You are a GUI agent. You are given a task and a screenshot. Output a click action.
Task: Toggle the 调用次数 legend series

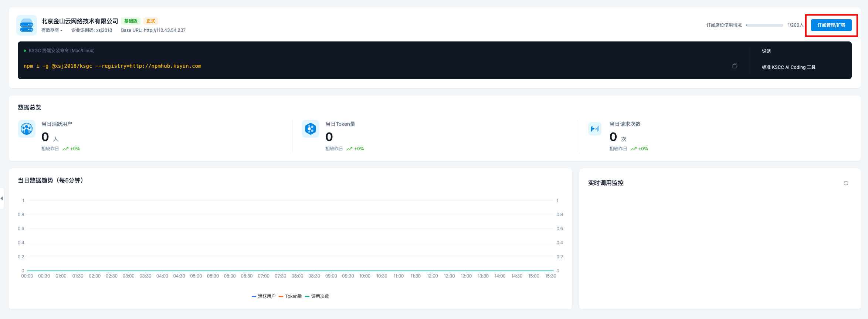317,296
